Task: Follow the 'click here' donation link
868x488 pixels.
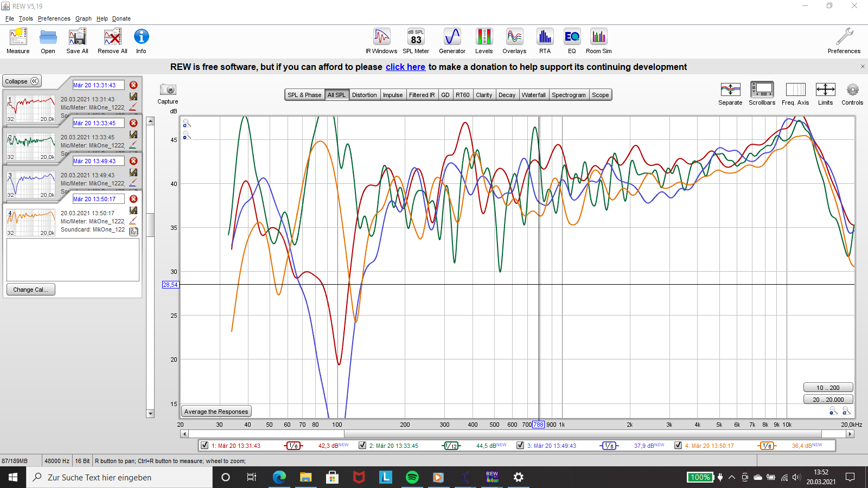Action: click(x=405, y=67)
